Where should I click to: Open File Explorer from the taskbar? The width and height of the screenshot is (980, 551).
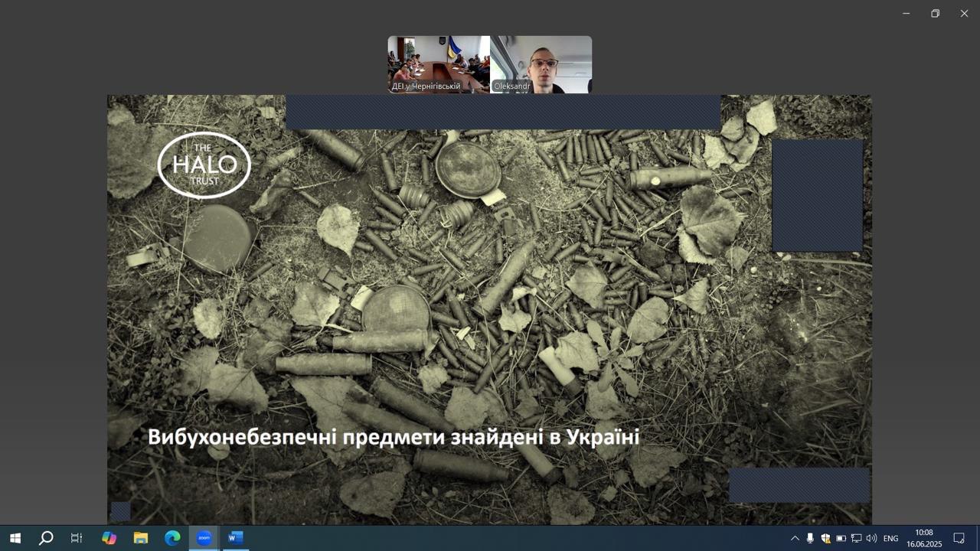tap(141, 538)
